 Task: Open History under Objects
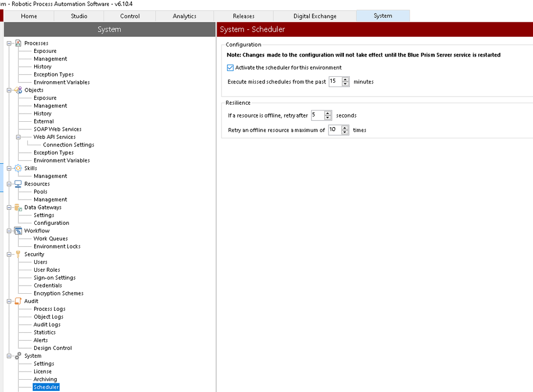[x=43, y=114]
